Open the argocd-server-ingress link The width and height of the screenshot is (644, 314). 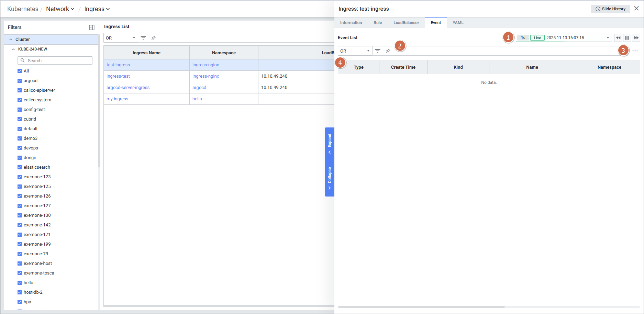click(x=128, y=88)
